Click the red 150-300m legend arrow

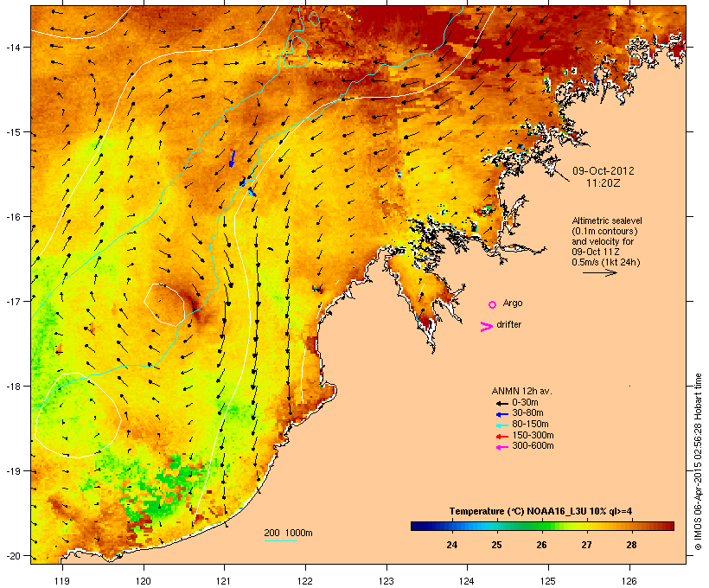[x=502, y=437]
